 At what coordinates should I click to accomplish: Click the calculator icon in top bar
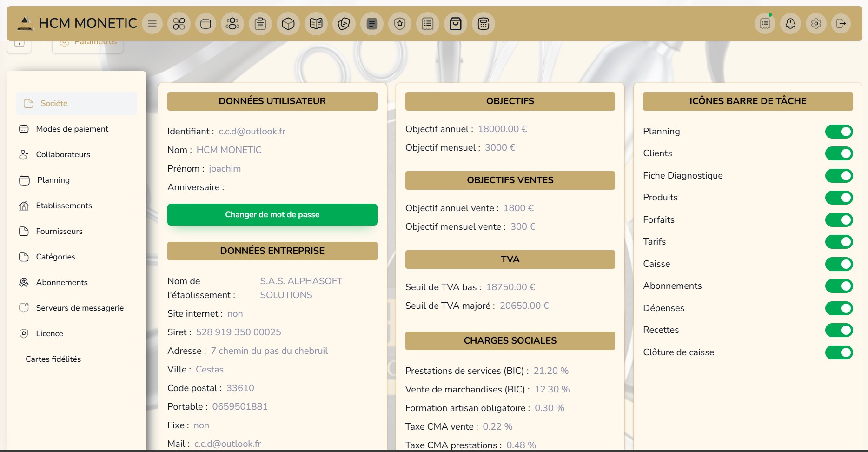click(484, 24)
